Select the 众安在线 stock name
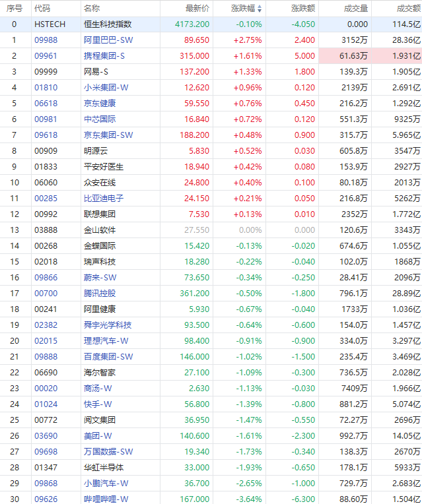 tap(100, 182)
